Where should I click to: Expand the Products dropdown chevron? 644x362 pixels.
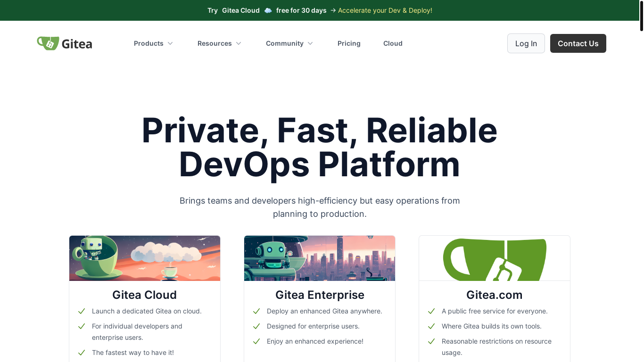coord(170,43)
